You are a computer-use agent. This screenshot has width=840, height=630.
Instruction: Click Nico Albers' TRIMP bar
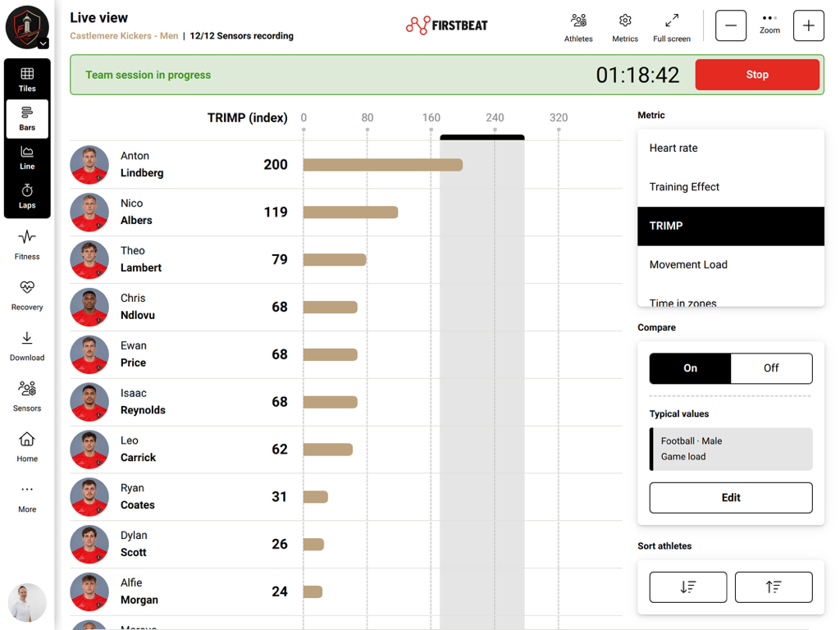pyautogui.click(x=350, y=212)
